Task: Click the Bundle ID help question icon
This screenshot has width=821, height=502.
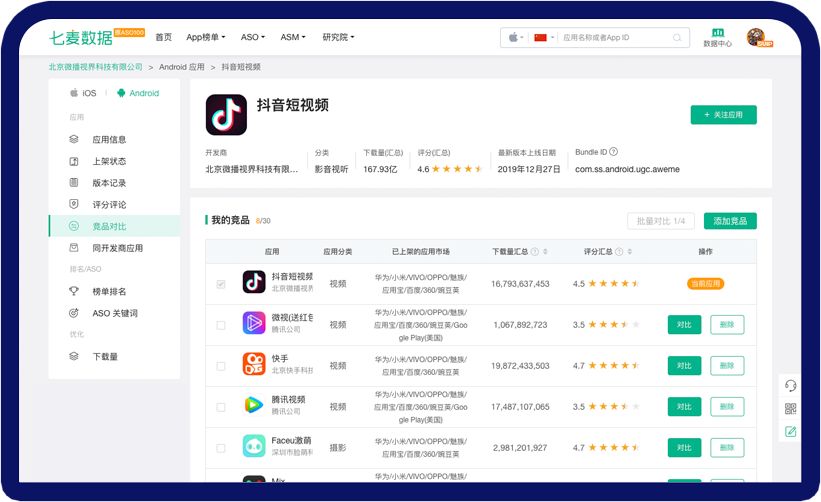Action: pos(614,152)
